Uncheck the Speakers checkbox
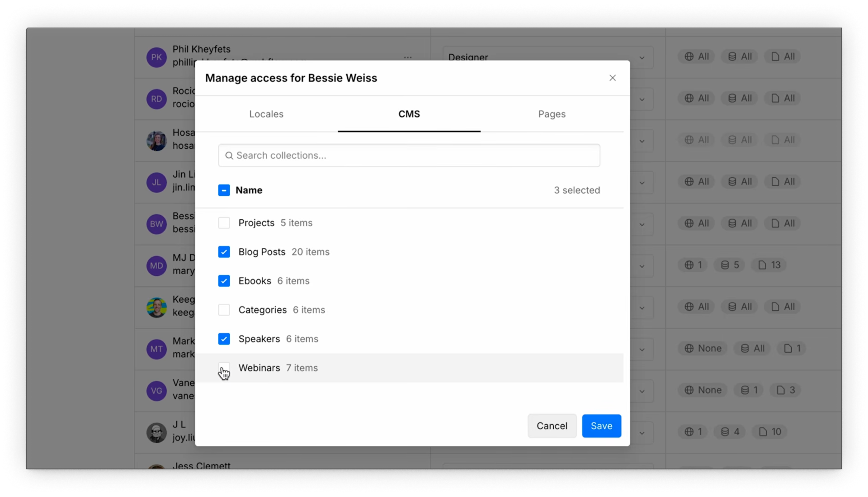This screenshot has width=868, height=497. pyautogui.click(x=224, y=339)
